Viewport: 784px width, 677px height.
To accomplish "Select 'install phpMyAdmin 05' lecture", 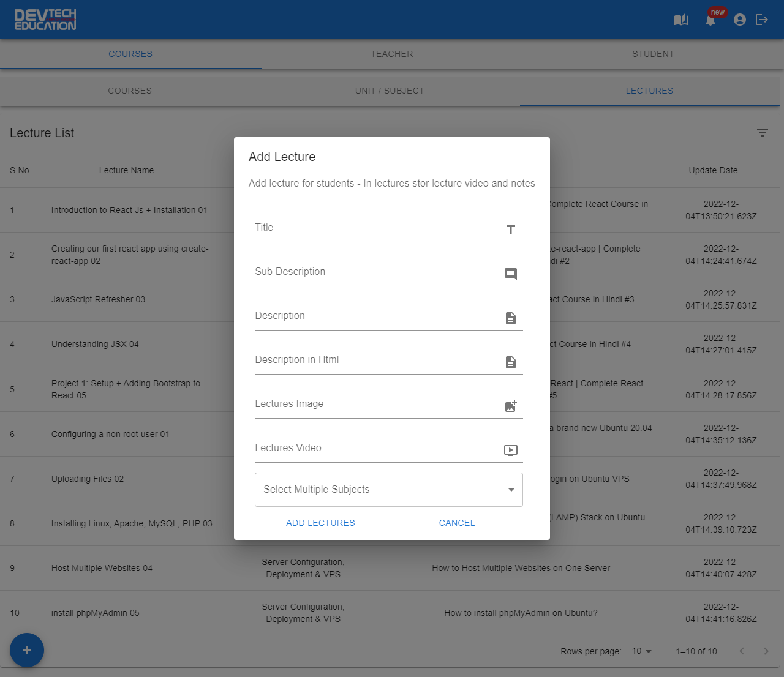I will [96, 613].
